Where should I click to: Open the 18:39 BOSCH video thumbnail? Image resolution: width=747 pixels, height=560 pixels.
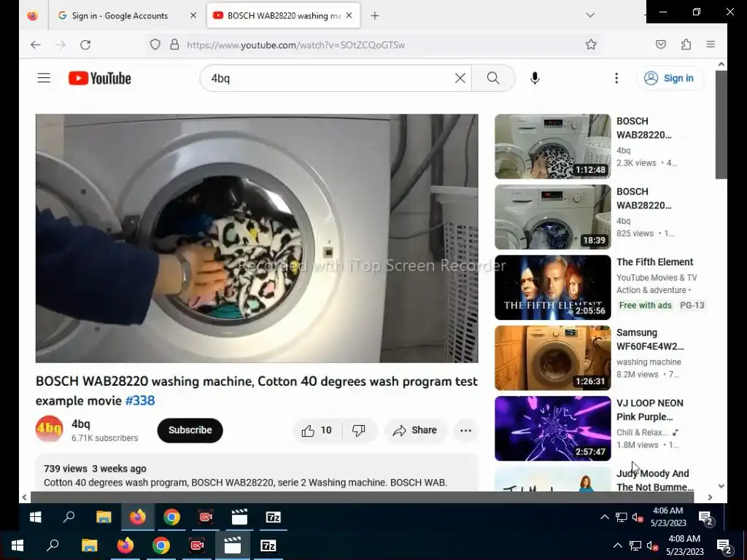pyautogui.click(x=553, y=217)
